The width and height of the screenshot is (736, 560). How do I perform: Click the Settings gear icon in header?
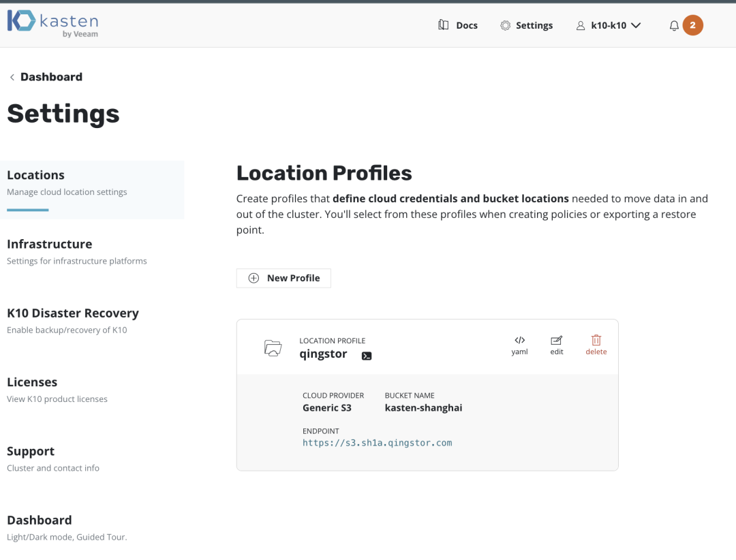click(x=505, y=25)
